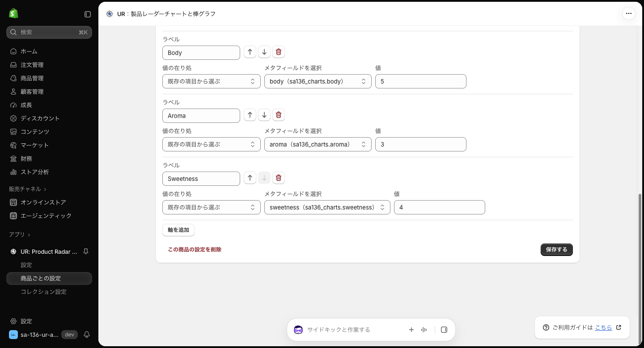Open the body metafield dropdown
Screen dimensions: 644x348
point(318,81)
